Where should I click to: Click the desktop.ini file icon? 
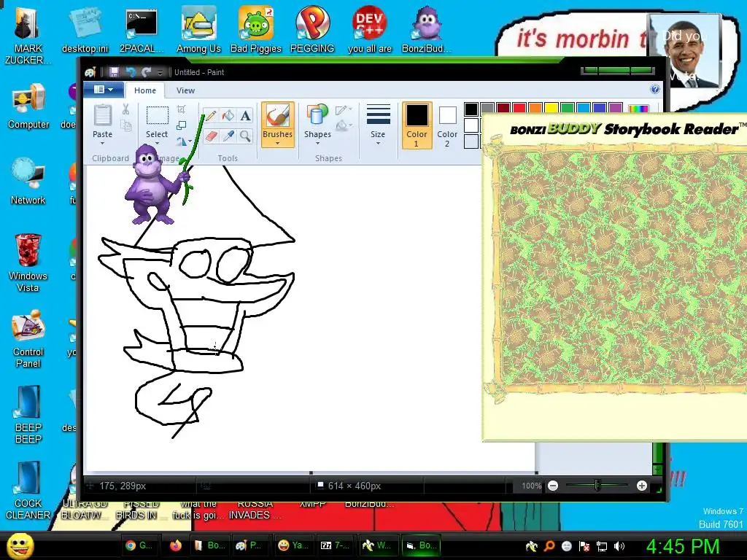[x=85, y=24]
